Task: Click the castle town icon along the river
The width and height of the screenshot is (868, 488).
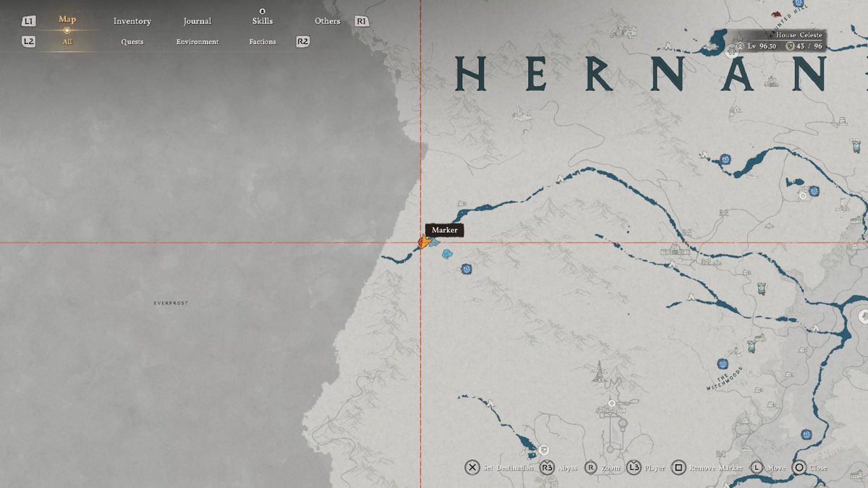Action: click(x=676, y=250)
